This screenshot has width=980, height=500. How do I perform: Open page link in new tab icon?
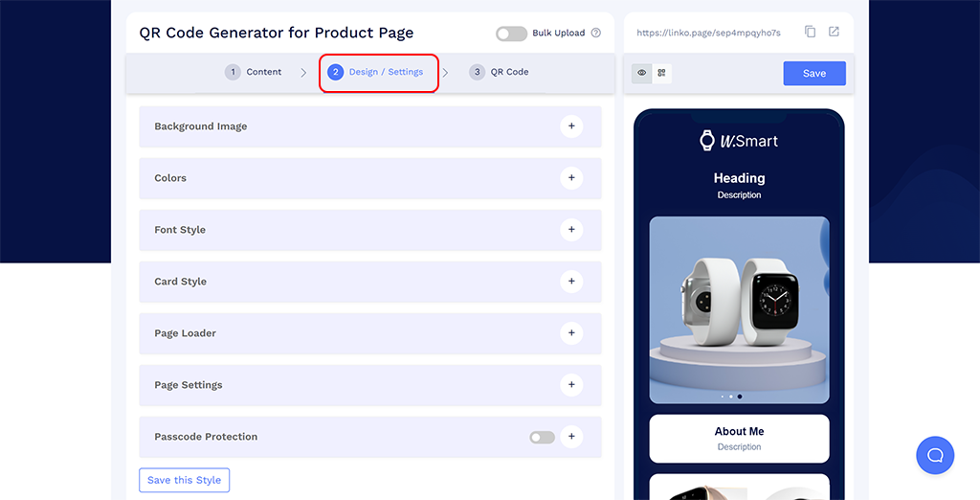[x=834, y=32]
